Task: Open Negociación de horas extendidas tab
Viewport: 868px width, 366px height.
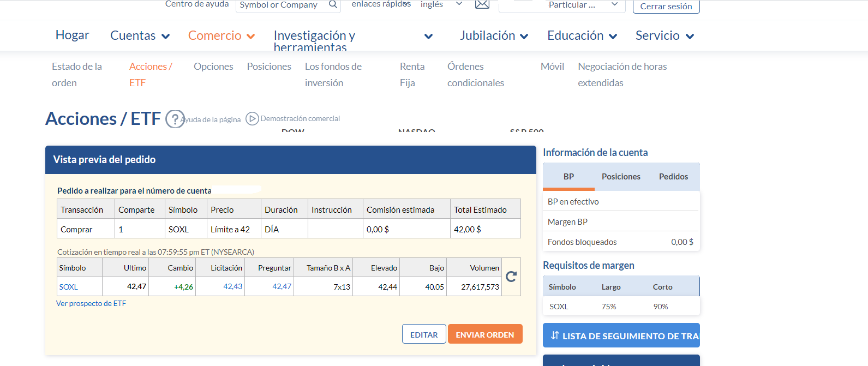Action: click(622, 75)
